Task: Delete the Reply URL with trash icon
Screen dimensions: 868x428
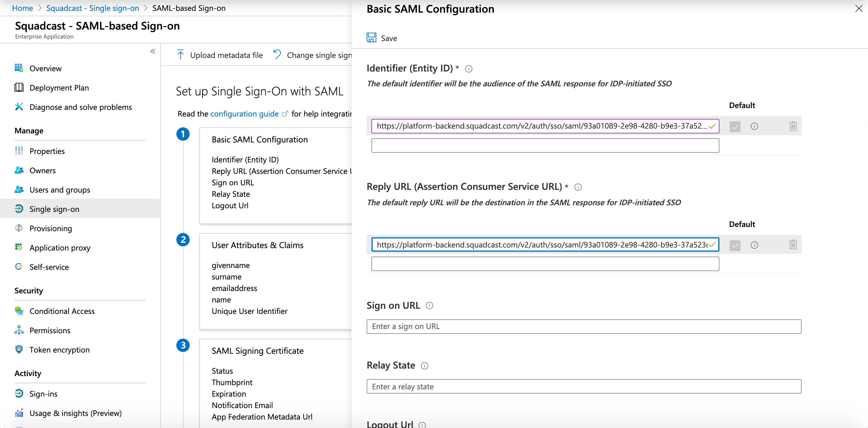Action: (x=792, y=244)
